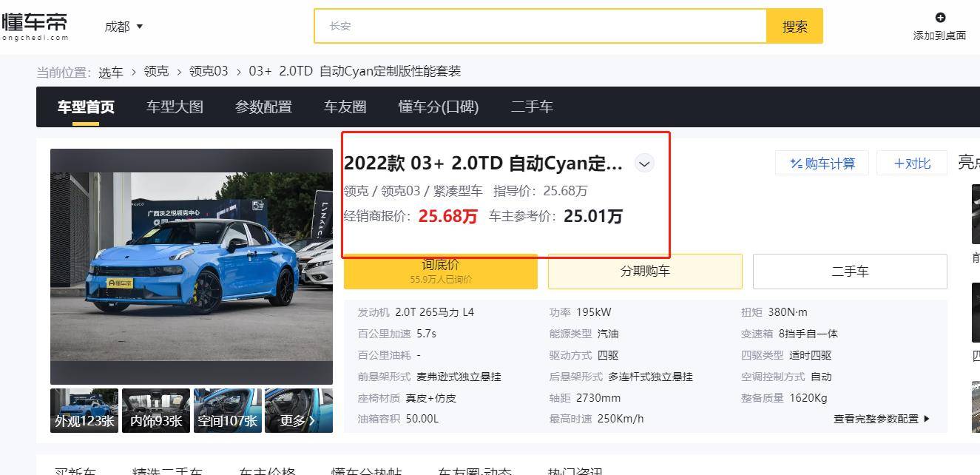The height and width of the screenshot is (475, 980).
Task: Open the 空间107张 thumbnail
Action: pos(228,411)
